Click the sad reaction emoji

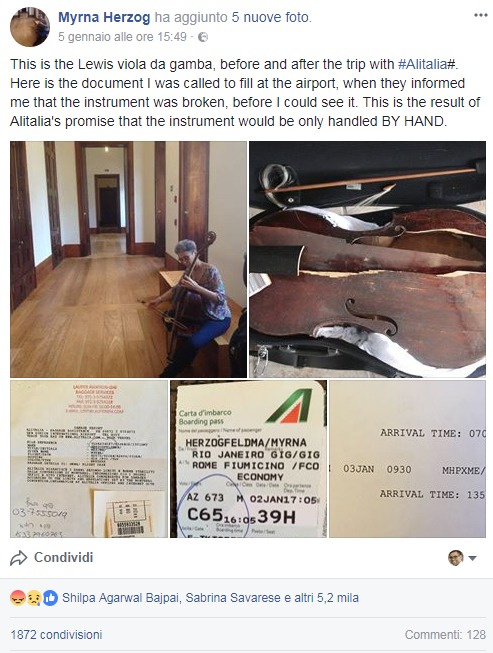[x=34, y=598]
